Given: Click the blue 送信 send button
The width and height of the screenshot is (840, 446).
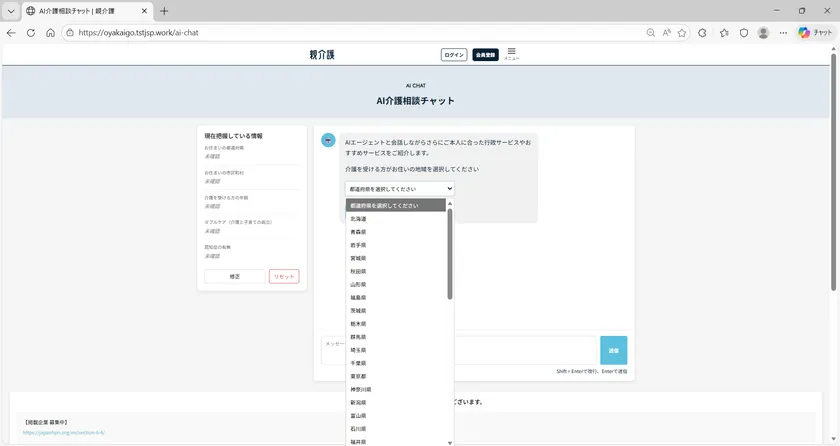Looking at the screenshot, I should [x=613, y=350].
